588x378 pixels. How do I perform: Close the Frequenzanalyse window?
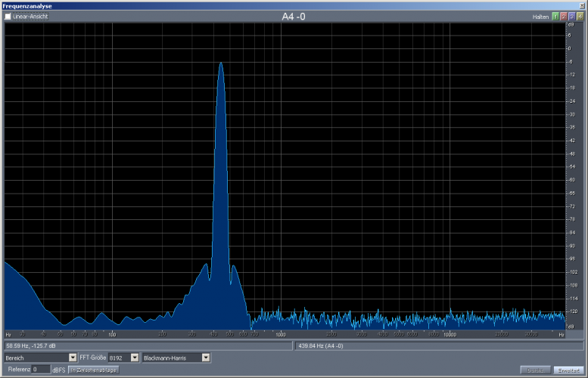pos(582,5)
